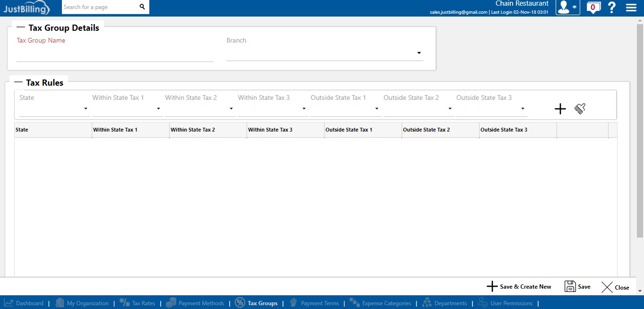Go to My Organization in the bottom bar
Image resolution: width=644 pixels, height=309 pixels.
tap(88, 303)
